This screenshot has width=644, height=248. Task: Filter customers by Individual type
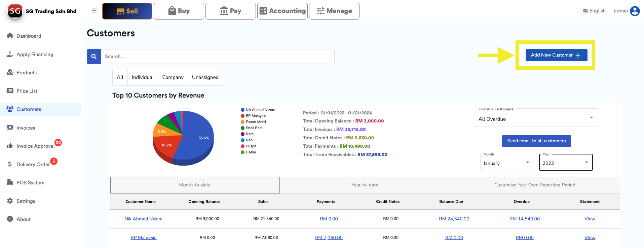click(x=143, y=77)
